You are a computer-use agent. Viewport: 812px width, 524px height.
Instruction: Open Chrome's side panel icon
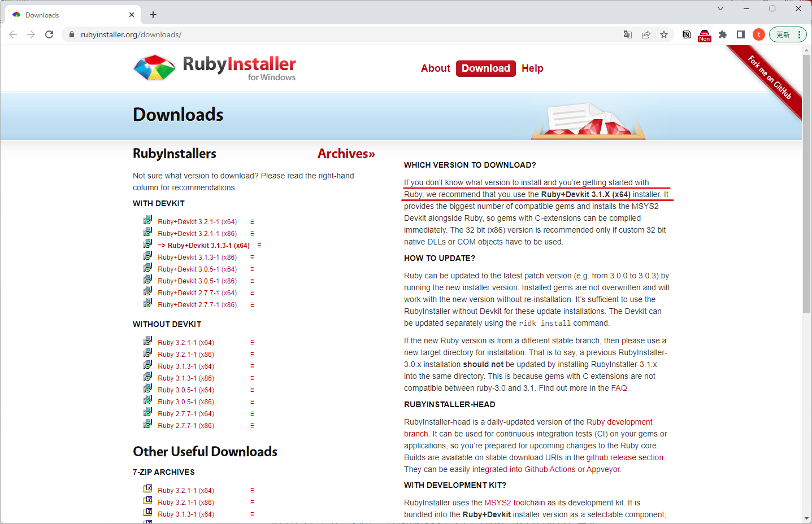pos(740,34)
